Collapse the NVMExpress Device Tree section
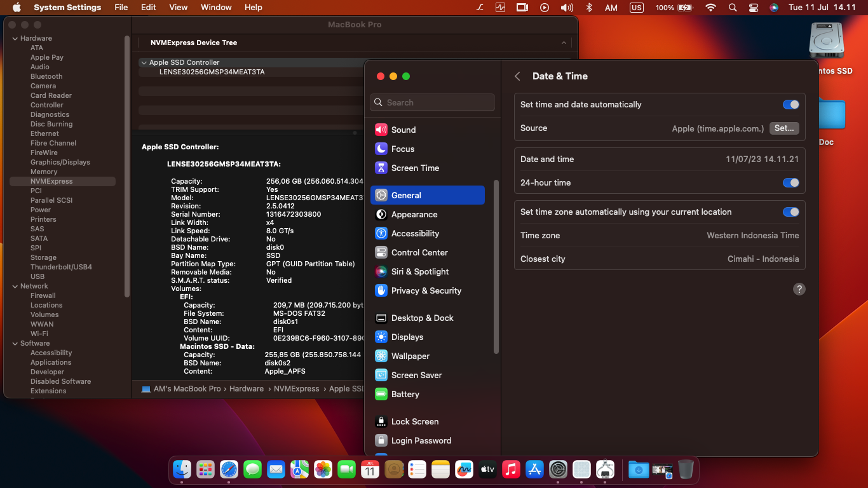The height and width of the screenshot is (488, 868). (x=564, y=43)
